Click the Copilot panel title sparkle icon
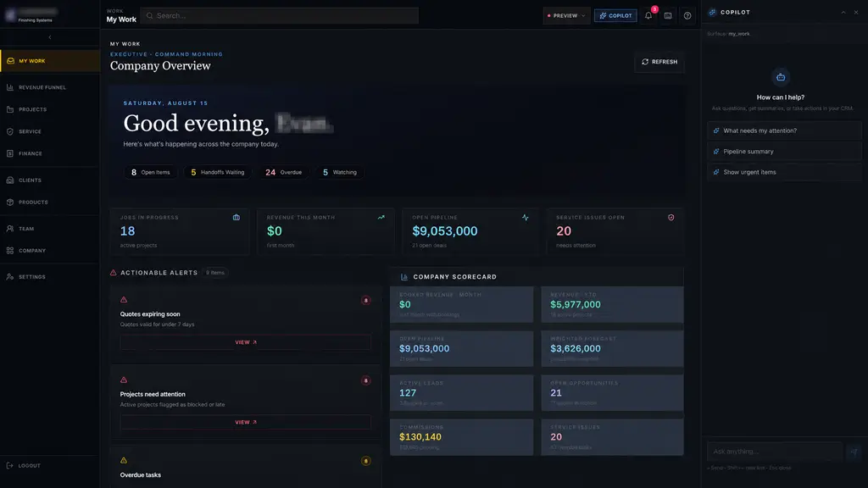This screenshot has width=868, height=488. point(712,12)
